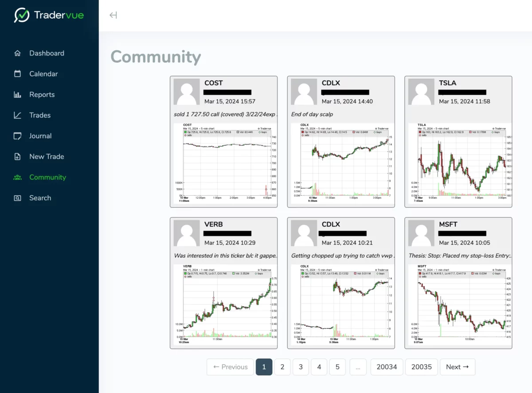The width and height of the screenshot is (532, 393).
Task: Click the New Trade plus-file icon
Action: [18, 157]
